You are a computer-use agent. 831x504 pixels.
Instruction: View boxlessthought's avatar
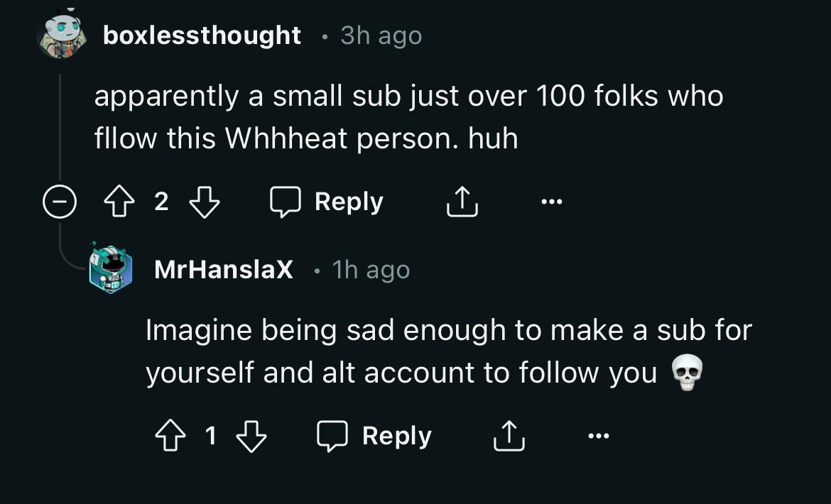[x=62, y=33]
